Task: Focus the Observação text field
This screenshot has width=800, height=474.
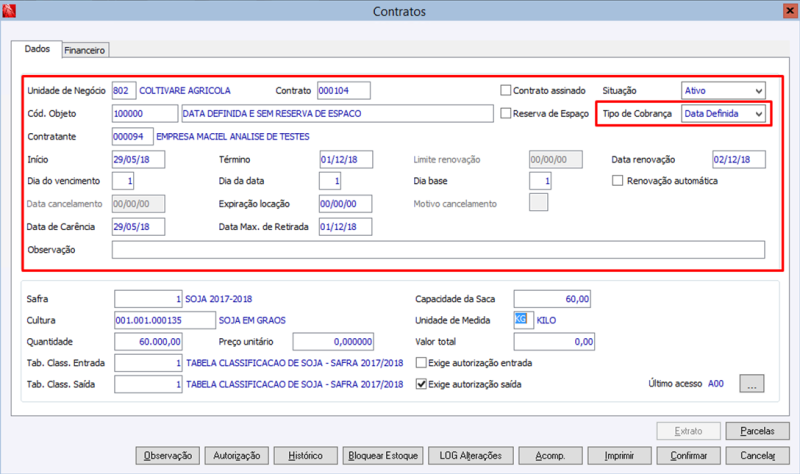Action: pyautogui.click(x=438, y=250)
